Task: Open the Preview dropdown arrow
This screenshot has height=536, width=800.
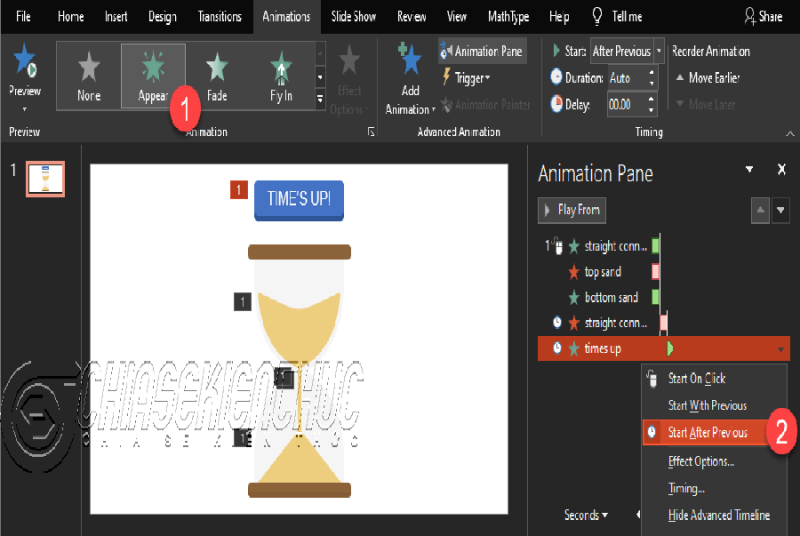Action: click(24, 110)
